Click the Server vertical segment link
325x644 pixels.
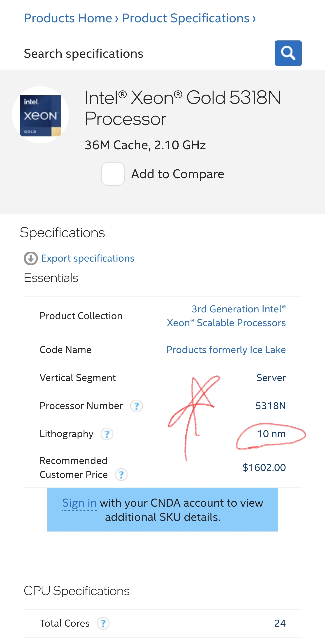point(271,378)
